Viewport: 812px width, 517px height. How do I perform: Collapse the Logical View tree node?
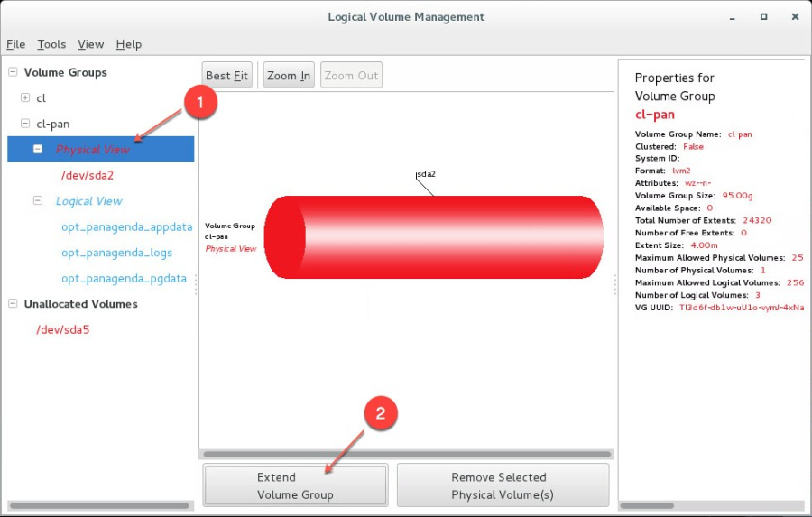click(38, 201)
